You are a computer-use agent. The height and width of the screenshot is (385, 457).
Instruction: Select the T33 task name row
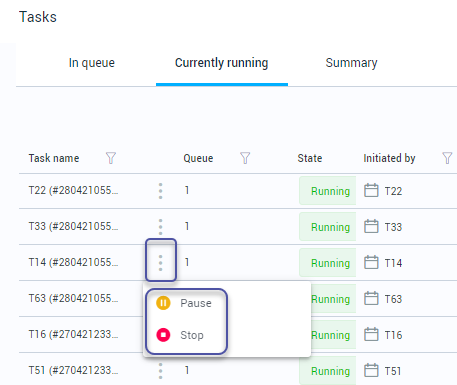[x=73, y=227]
